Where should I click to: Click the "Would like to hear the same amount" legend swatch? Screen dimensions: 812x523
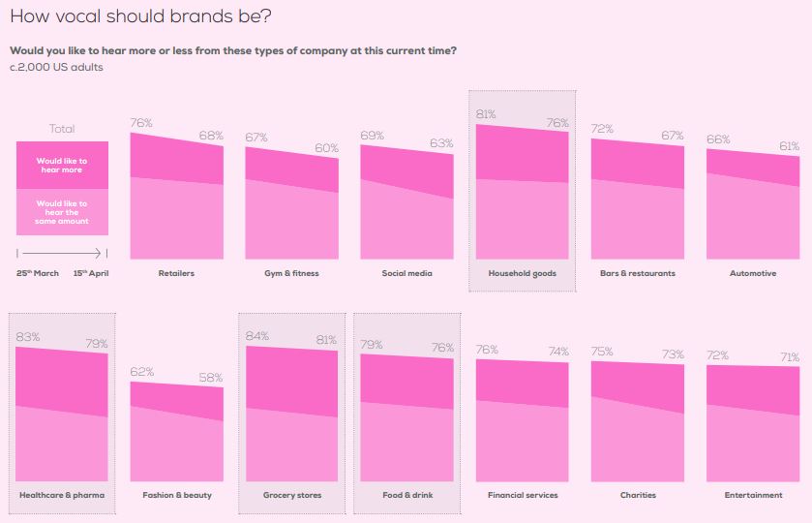pos(62,212)
